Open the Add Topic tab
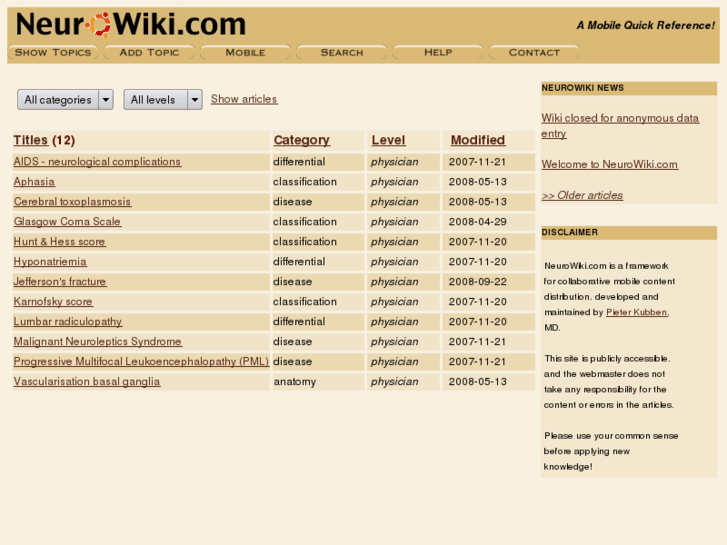The width and height of the screenshot is (727, 545). click(x=149, y=52)
